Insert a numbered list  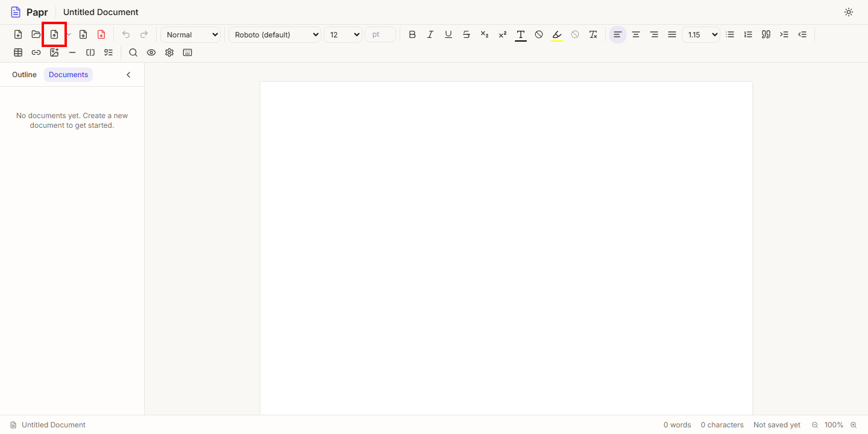[x=748, y=35]
